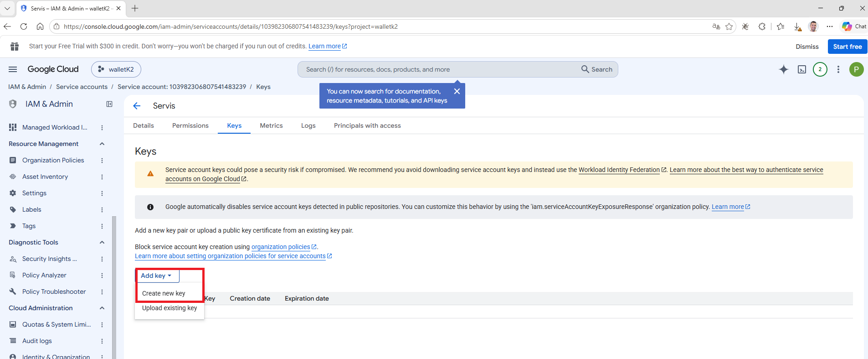
Task: Open the Copilot Chat button
Action: pyautogui.click(x=854, y=26)
